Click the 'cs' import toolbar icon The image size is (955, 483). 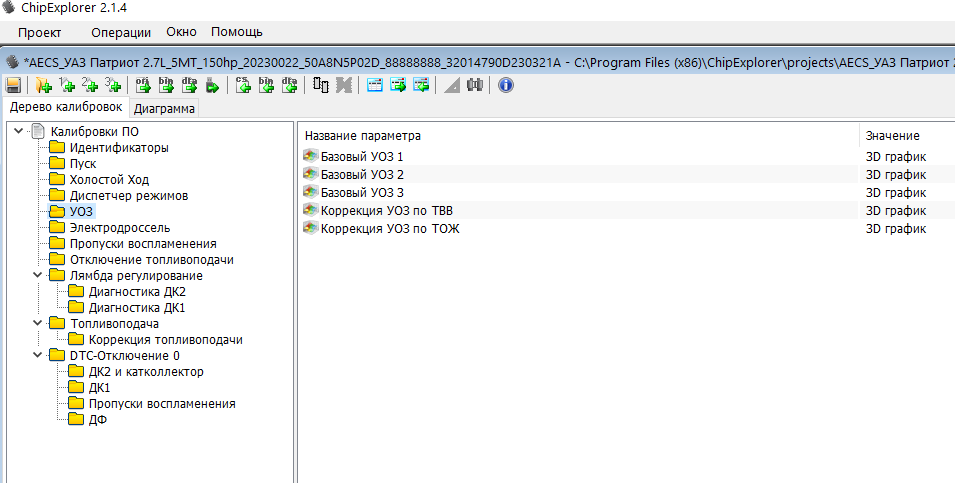[x=242, y=85]
